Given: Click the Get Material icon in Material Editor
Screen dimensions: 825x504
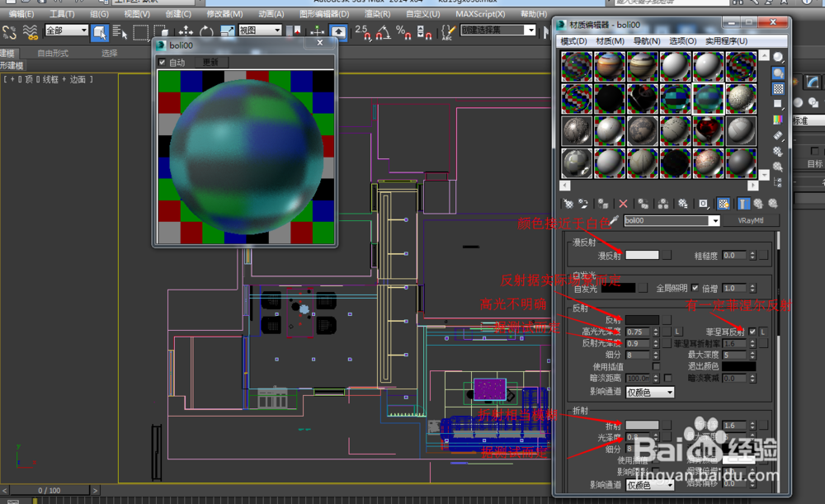Looking at the screenshot, I should pyautogui.click(x=568, y=204).
